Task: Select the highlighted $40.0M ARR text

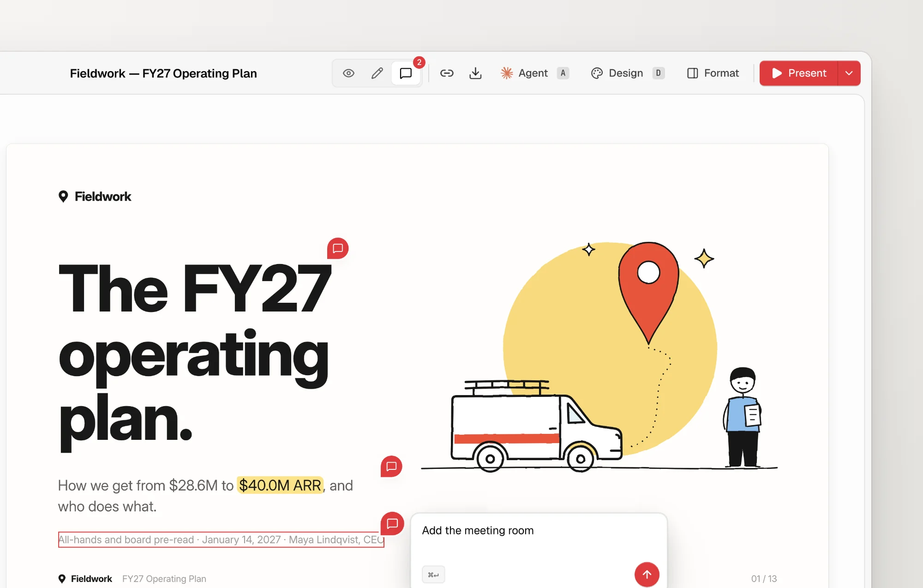Action: pos(280,485)
